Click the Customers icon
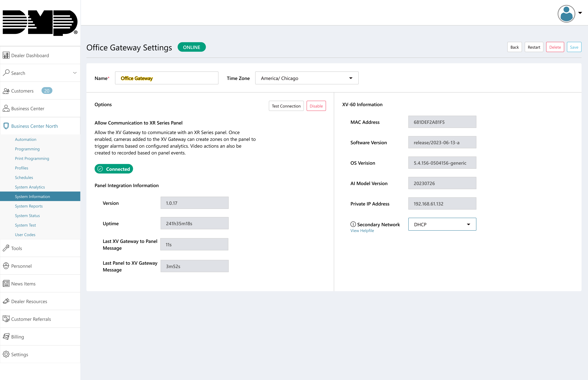 6,90
